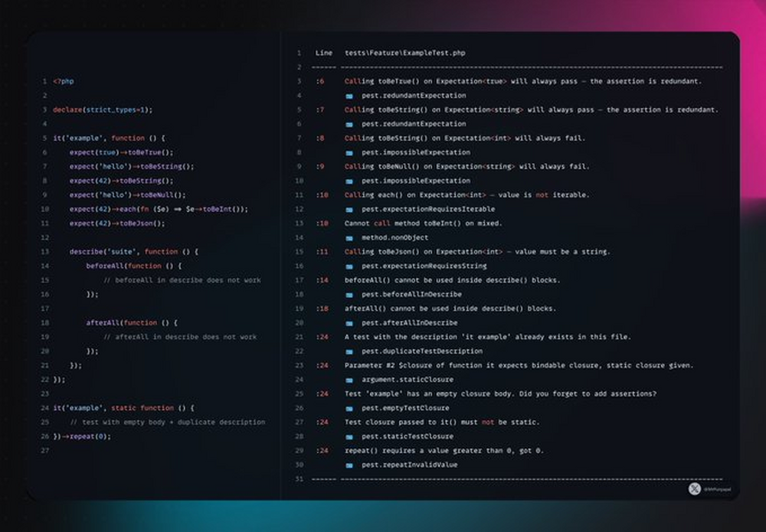Jump to error line reference :18
This screenshot has height=532, width=766.
(x=322, y=308)
